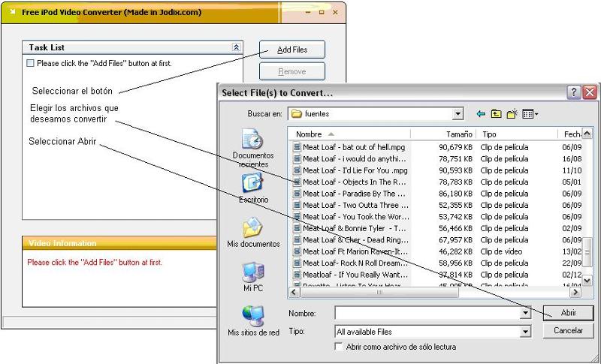Select file Meat Loaf & Cher - Dead Ring...
The image size is (601, 364).
(x=355, y=240)
